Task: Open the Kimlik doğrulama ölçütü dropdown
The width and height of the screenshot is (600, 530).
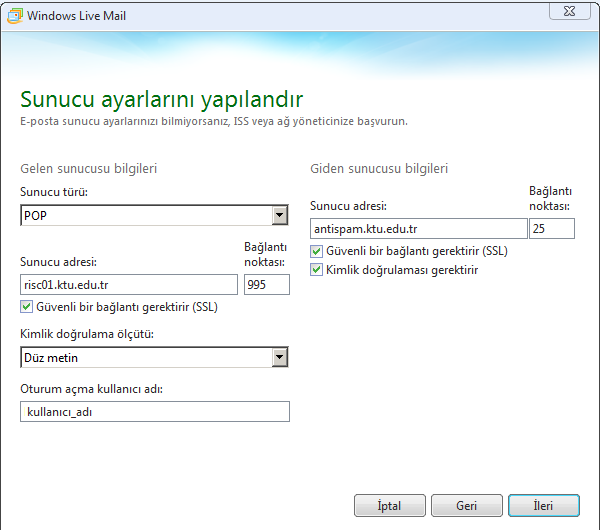Action: pos(280,357)
